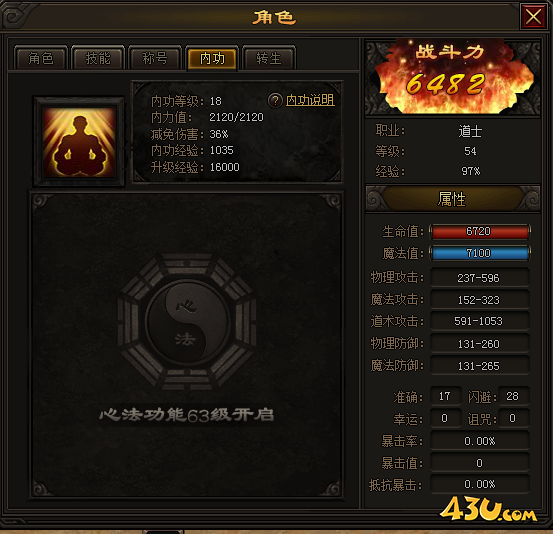Click the flaming 战斗力 6482 banner
Viewport: 553px width, 534px height.
click(453, 77)
